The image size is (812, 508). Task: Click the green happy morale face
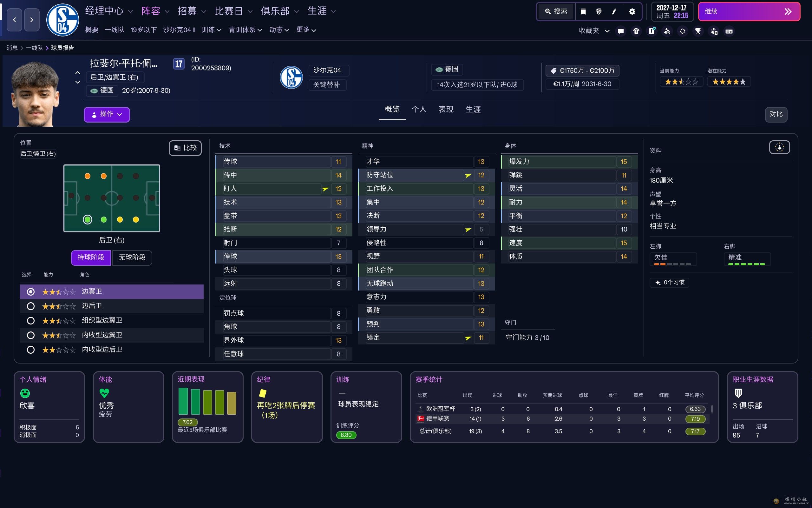pos(25,393)
